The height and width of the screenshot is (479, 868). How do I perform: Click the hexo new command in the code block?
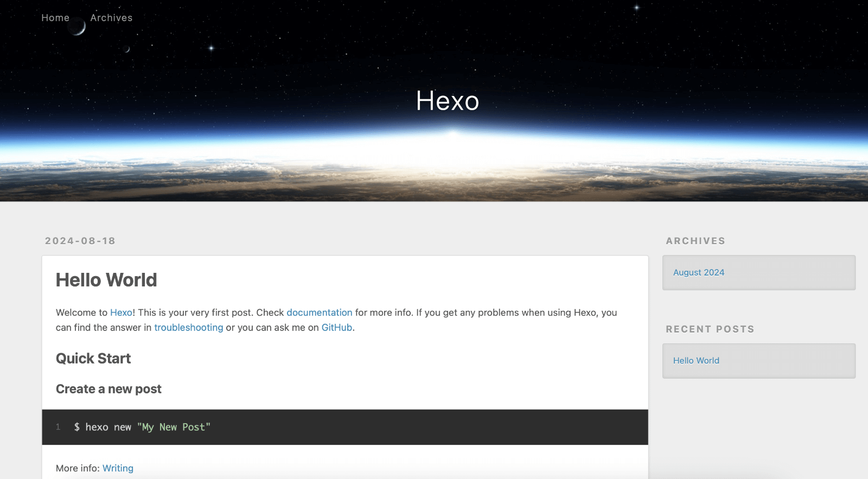tap(108, 427)
